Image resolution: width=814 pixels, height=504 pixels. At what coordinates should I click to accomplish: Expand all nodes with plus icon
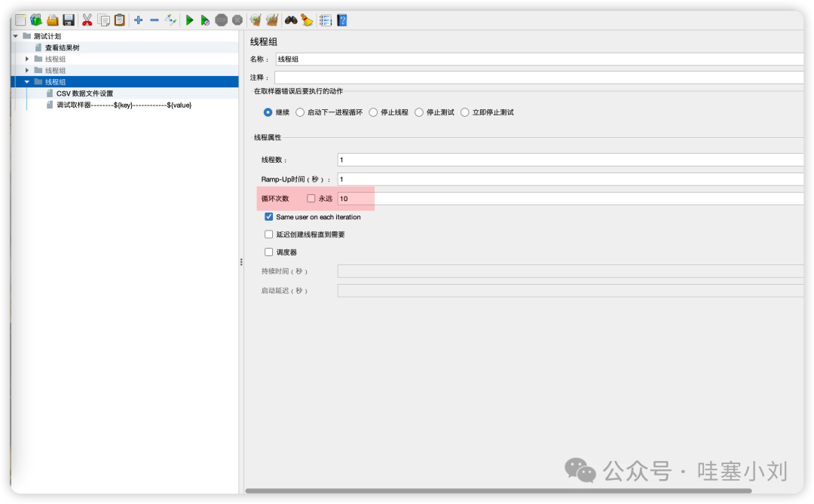point(138,20)
